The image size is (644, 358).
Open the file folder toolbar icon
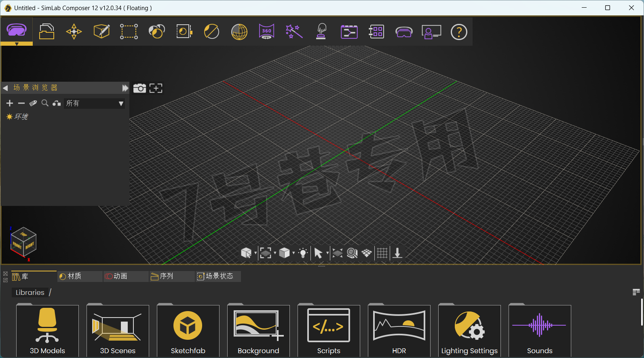tap(46, 31)
